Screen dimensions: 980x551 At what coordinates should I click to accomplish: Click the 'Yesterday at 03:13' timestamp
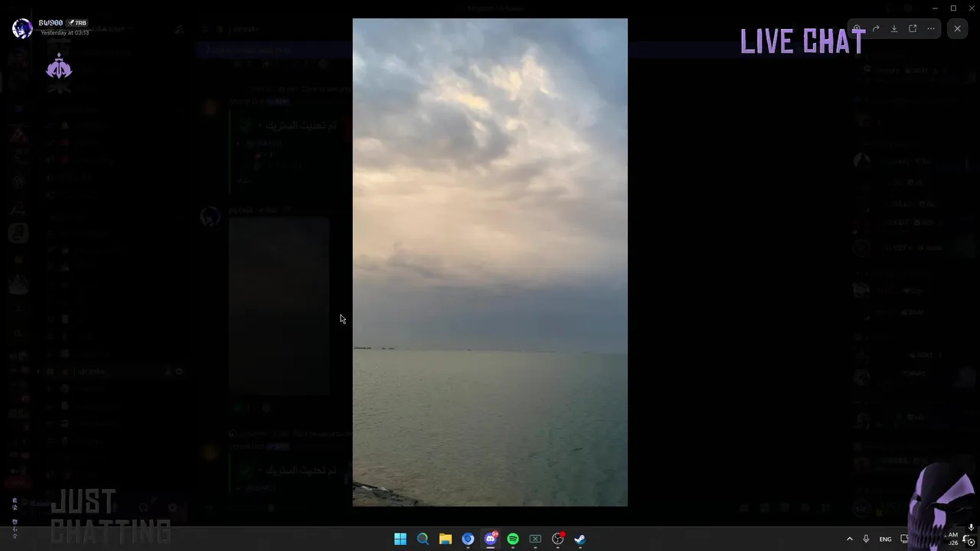point(64,33)
